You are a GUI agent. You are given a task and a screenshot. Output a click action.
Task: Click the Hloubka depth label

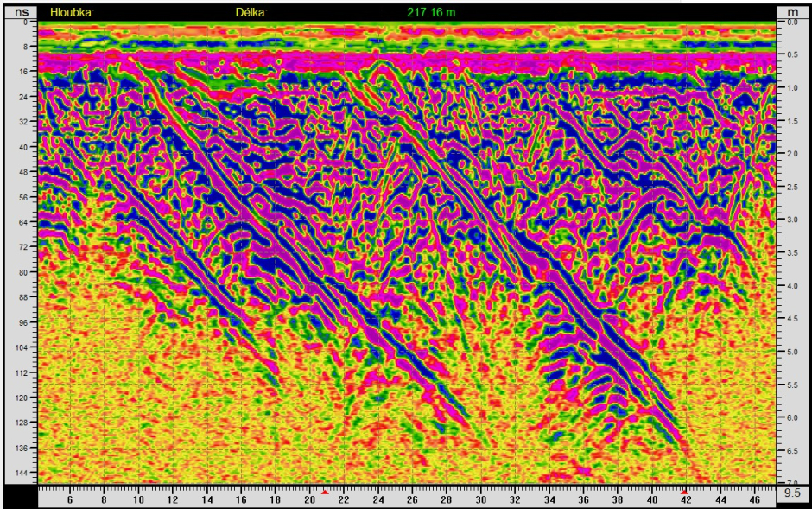tap(72, 12)
